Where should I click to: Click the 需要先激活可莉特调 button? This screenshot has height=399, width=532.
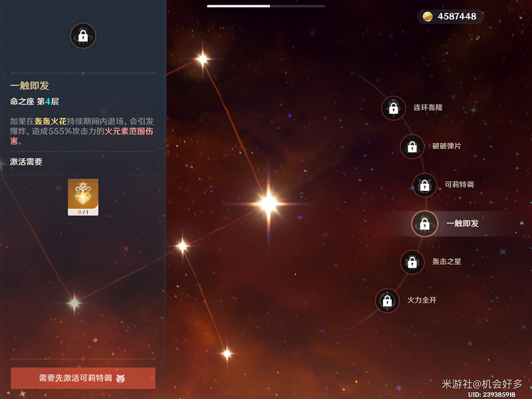click(83, 378)
